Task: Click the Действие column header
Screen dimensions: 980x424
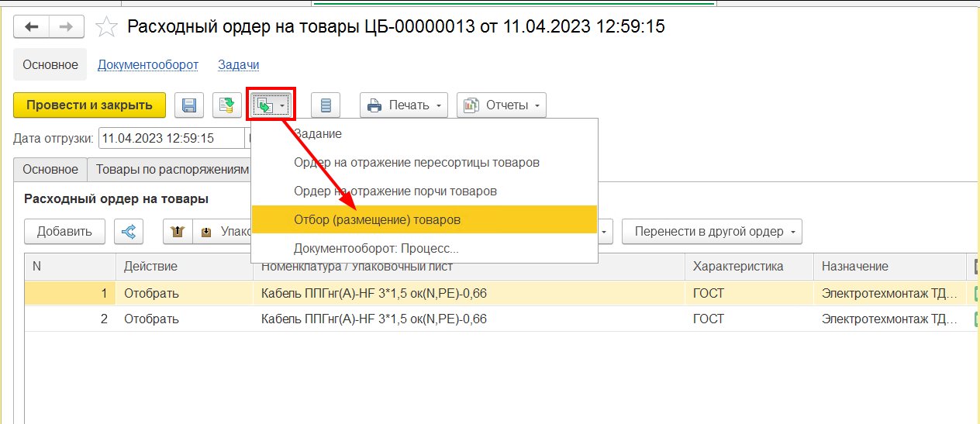Action: [184, 267]
